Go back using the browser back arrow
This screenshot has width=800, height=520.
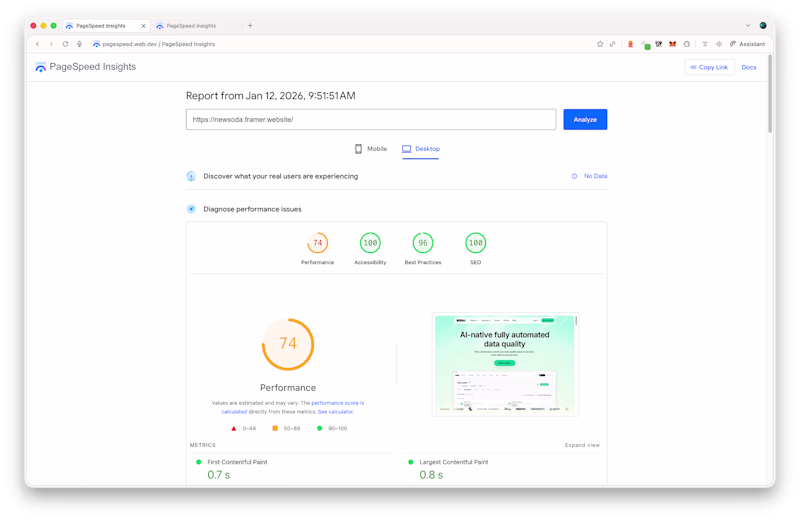pyautogui.click(x=37, y=44)
